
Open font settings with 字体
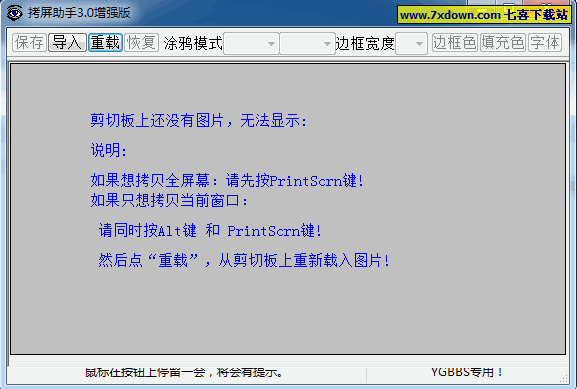[x=545, y=42]
